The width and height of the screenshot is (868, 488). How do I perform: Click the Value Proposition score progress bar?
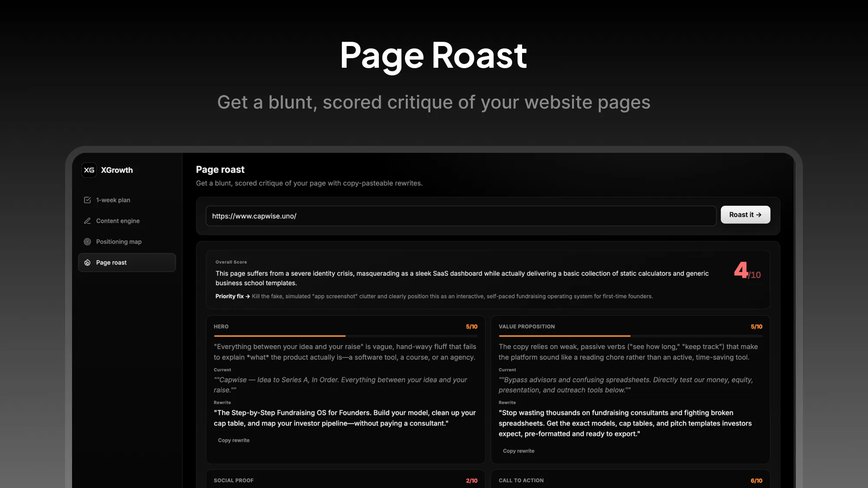point(630,336)
